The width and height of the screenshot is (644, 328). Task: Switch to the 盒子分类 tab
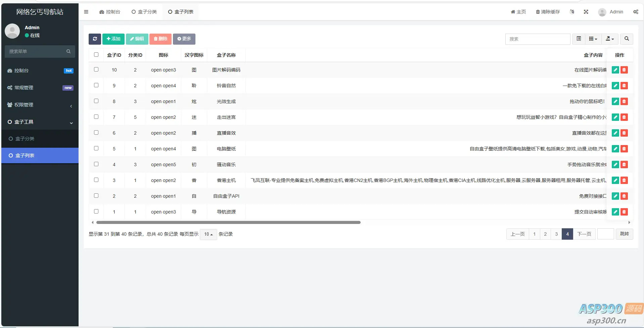coord(144,12)
